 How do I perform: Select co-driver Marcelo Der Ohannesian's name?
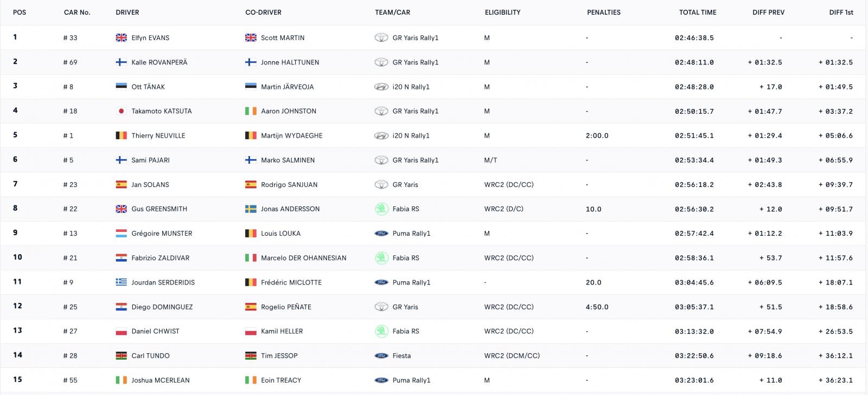coord(303,258)
